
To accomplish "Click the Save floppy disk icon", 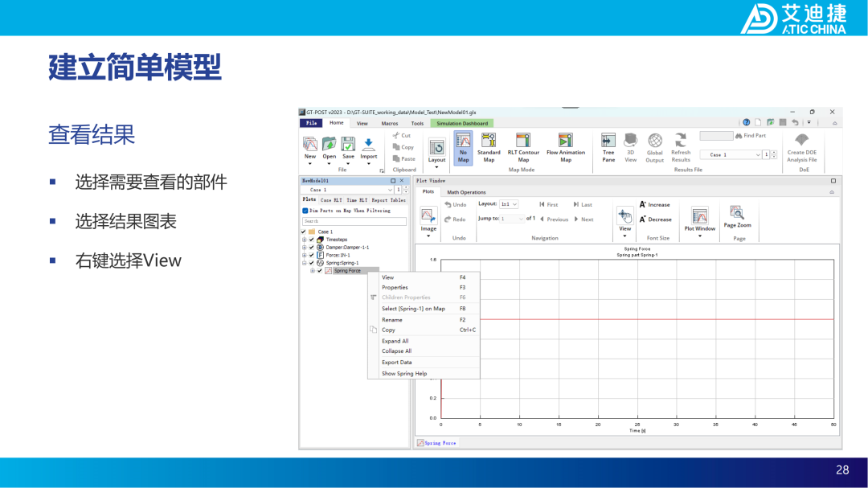I will tap(348, 144).
